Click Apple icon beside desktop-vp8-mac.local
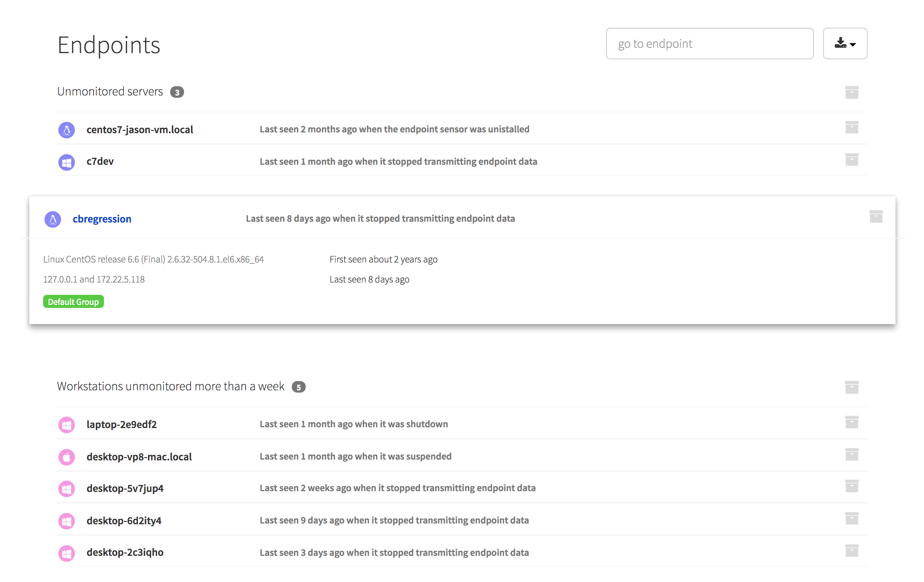 [x=67, y=457]
